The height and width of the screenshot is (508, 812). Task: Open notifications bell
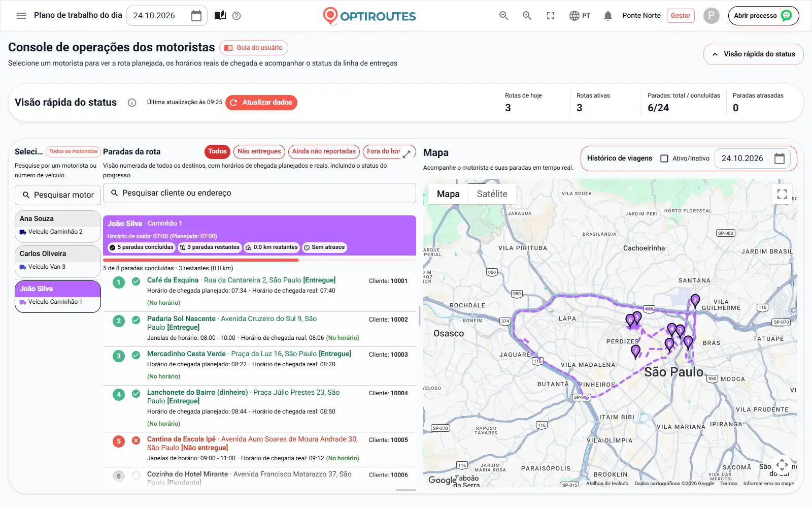coord(608,16)
